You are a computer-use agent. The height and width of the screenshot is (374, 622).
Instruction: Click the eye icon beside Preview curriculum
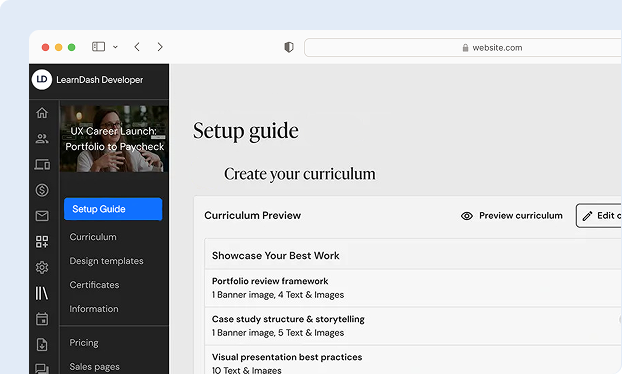[467, 216]
